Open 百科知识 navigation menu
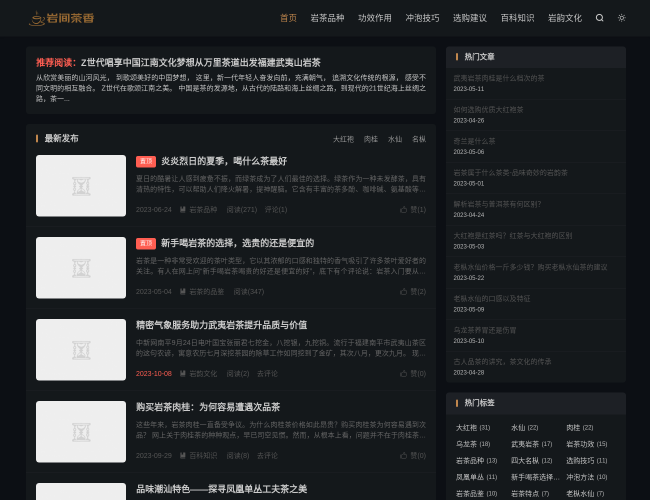The width and height of the screenshot is (650, 500). pos(517,18)
